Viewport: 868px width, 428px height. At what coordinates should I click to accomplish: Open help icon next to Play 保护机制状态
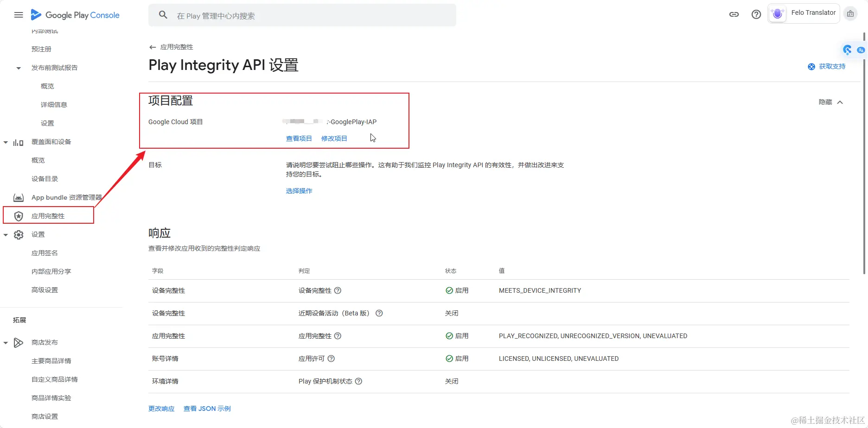358,381
